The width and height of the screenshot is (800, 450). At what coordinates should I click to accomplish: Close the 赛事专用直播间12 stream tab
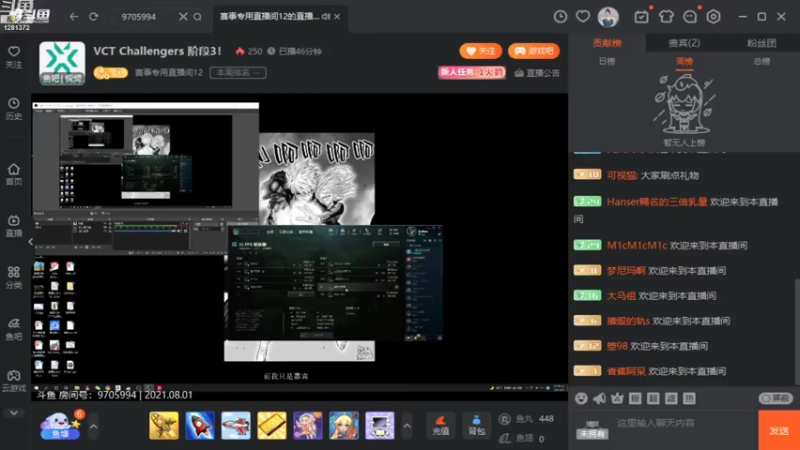point(337,17)
